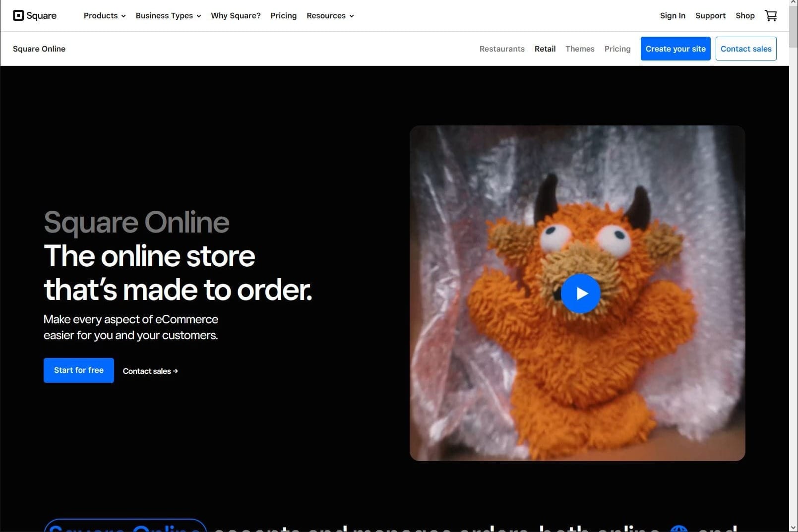Expand the Business Types dropdown

[168, 16]
